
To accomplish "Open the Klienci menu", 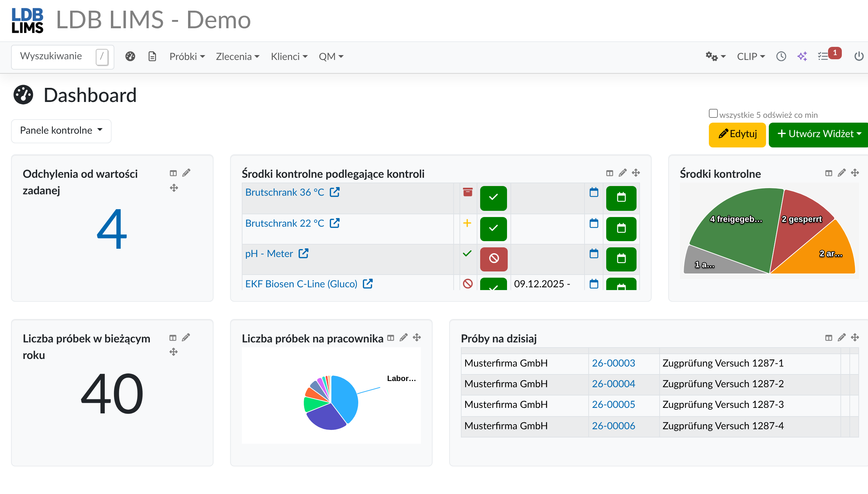I will tap(289, 56).
